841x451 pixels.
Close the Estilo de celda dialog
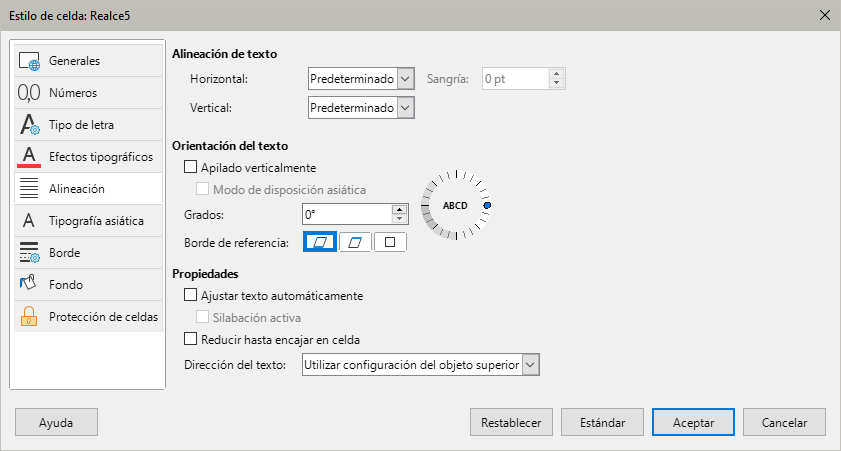[825, 16]
